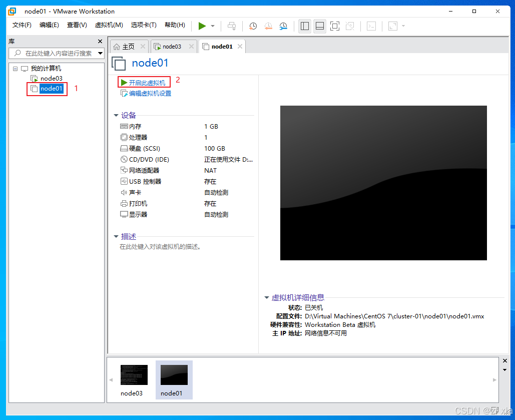Click the green power-on play toolbar button
515x420 pixels.
(202, 26)
